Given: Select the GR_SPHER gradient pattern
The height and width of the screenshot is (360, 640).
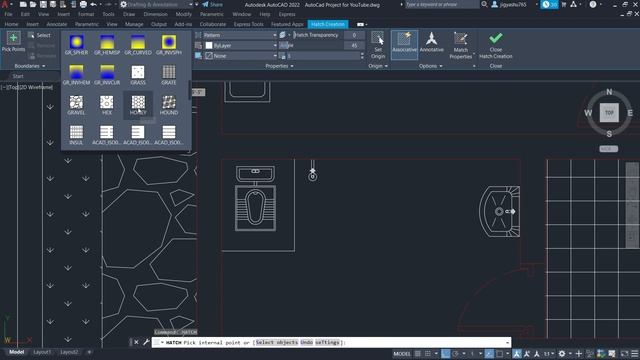Looking at the screenshot, I should [76, 45].
